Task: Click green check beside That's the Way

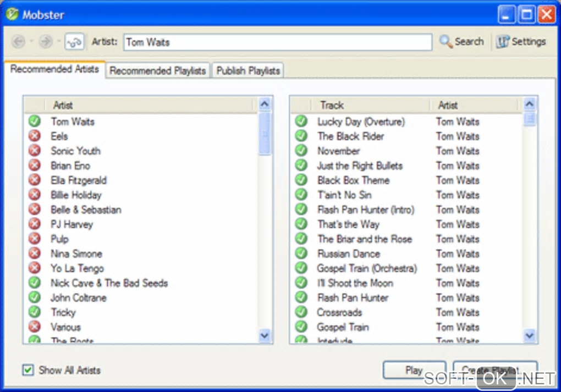Action: [301, 224]
